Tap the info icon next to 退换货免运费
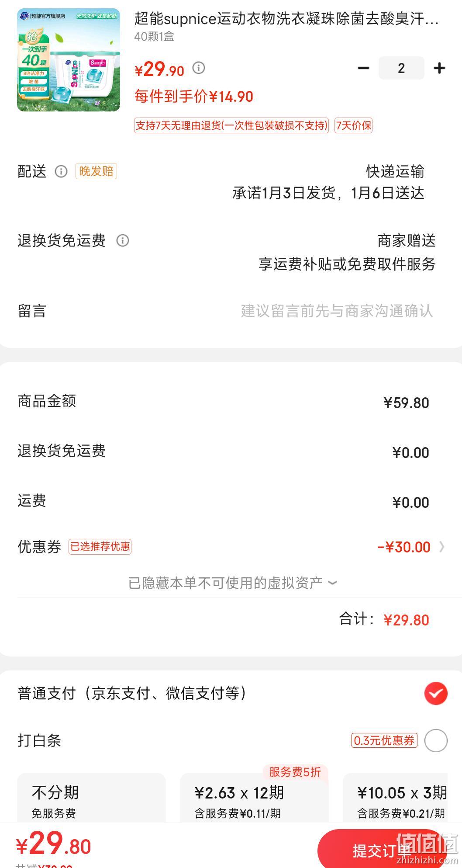This screenshot has width=462, height=868. pos(123,240)
